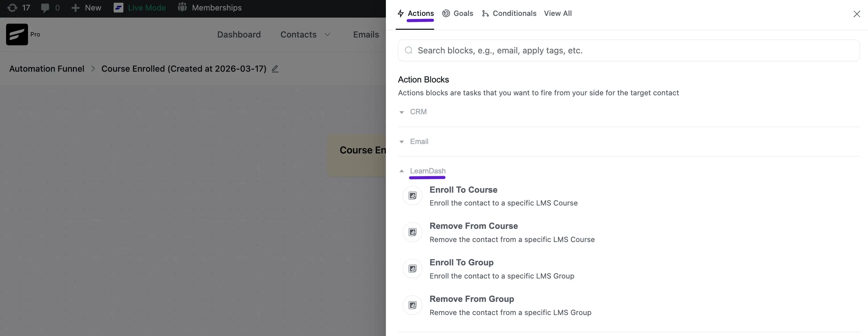868x336 pixels.
Task: Open the Contacts menu item
Action: click(x=298, y=34)
